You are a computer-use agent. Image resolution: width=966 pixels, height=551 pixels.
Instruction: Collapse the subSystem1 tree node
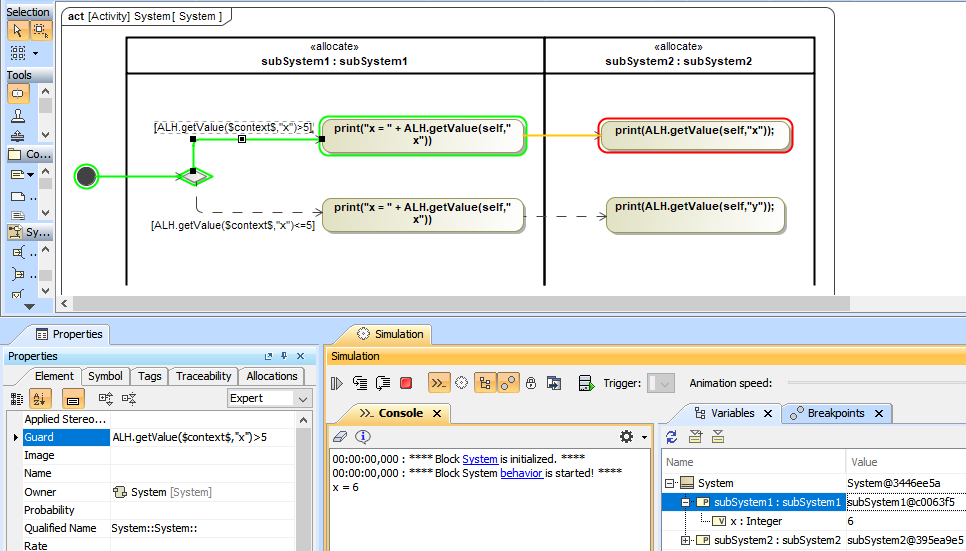pos(686,502)
